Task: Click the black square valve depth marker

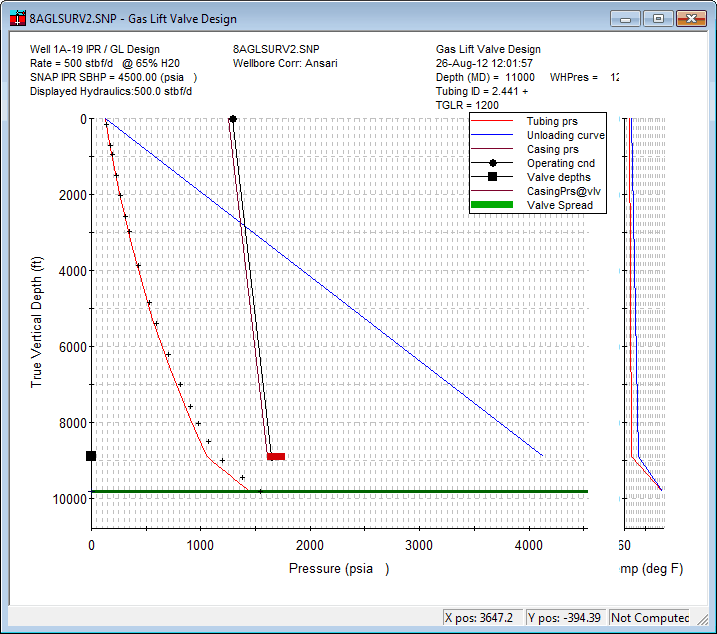Action: [91, 456]
